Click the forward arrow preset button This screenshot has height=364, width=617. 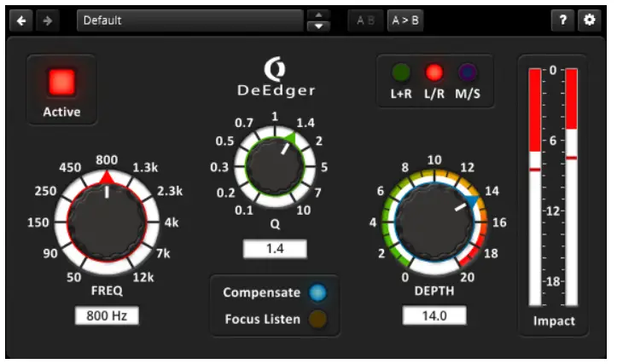pos(48,20)
